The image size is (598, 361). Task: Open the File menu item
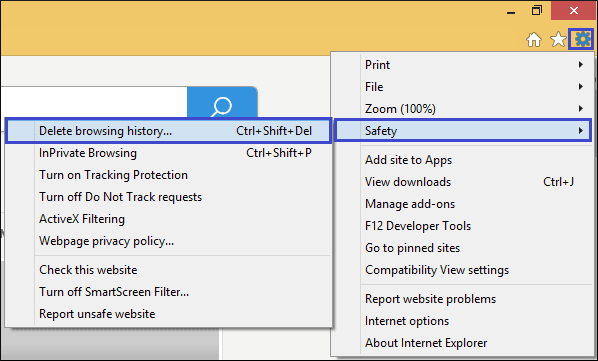pyautogui.click(x=463, y=87)
